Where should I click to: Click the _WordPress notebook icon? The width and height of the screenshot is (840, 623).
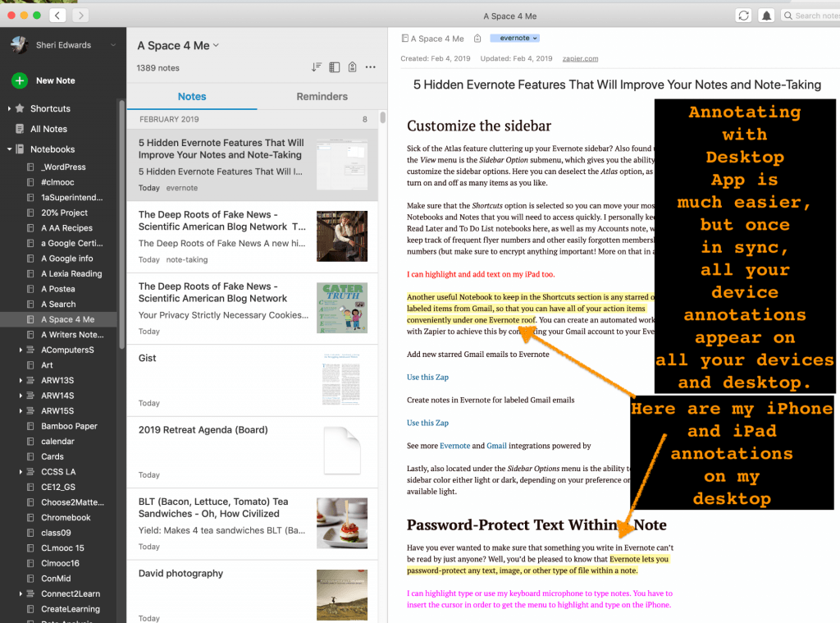tap(30, 167)
